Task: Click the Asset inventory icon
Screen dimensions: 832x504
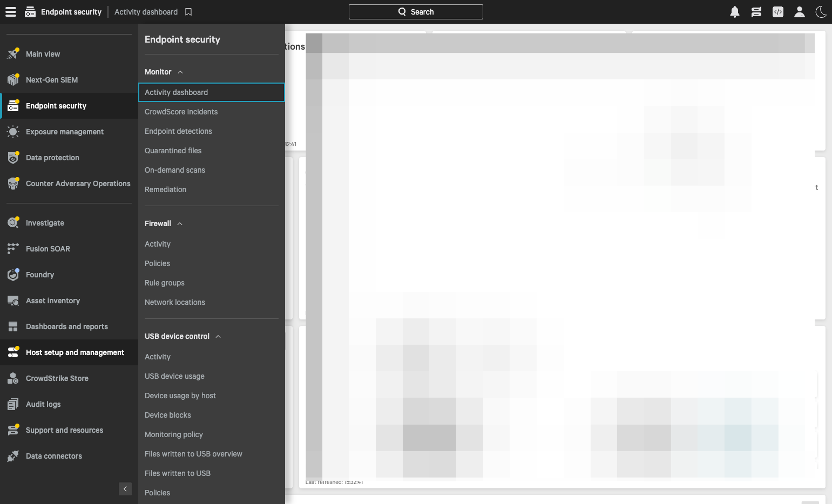Action: click(x=13, y=301)
